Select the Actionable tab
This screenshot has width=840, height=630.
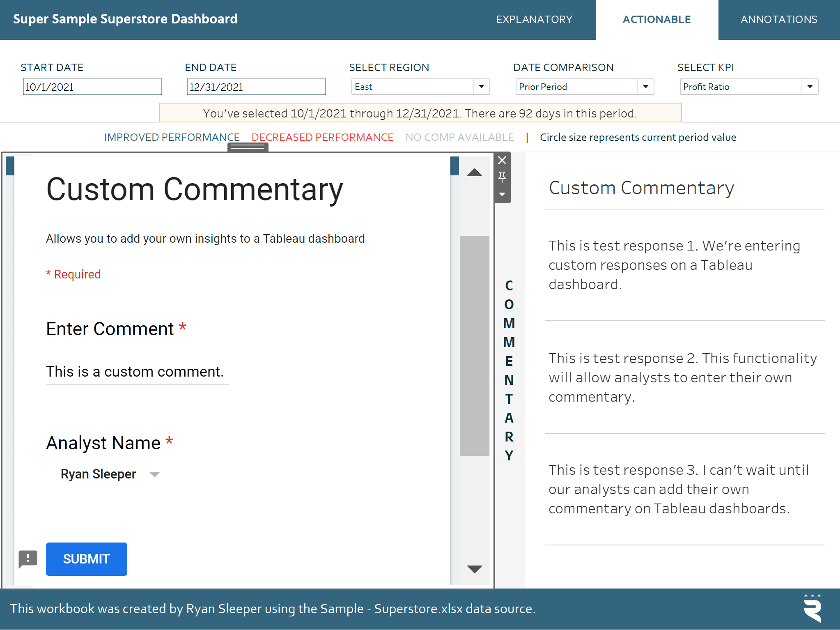click(x=657, y=19)
